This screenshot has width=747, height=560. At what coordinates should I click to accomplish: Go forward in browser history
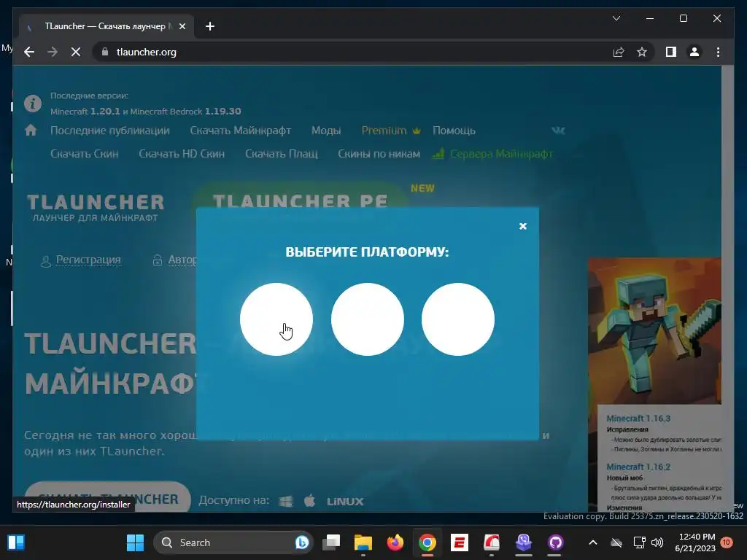coord(53,52)
